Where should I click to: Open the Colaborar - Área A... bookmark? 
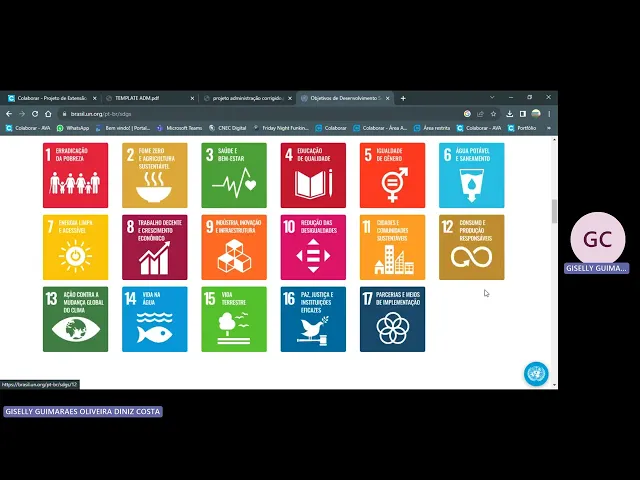point(380,128)
